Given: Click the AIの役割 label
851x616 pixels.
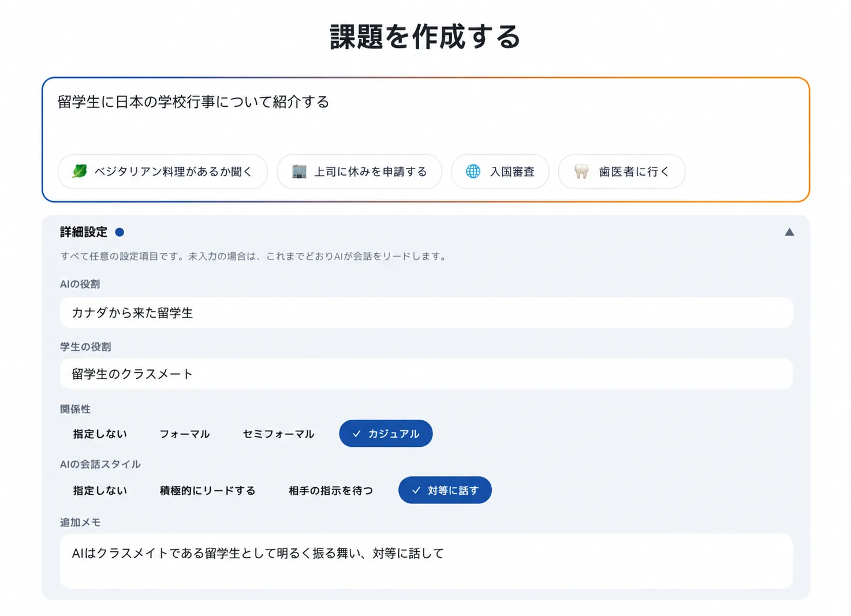Looking at the screenshot, I should coord(80,284).
